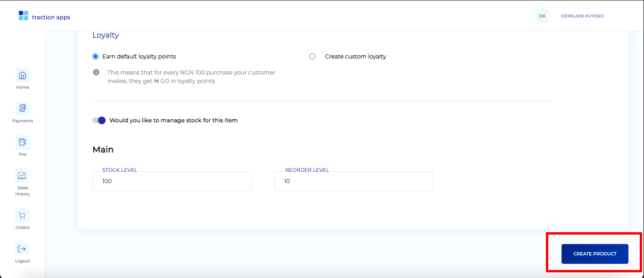Click the Main section heading

tap(103, 150)
